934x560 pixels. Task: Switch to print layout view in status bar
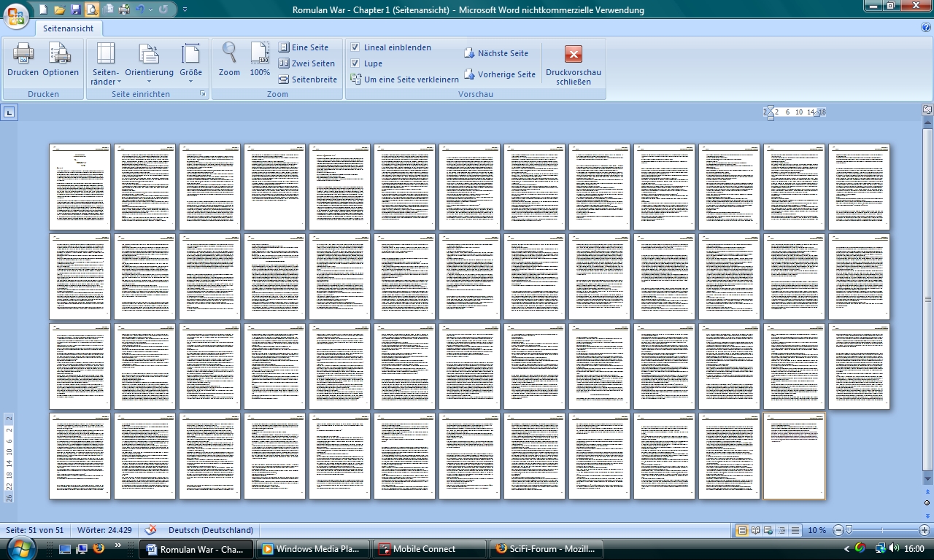tap(742, 530)
